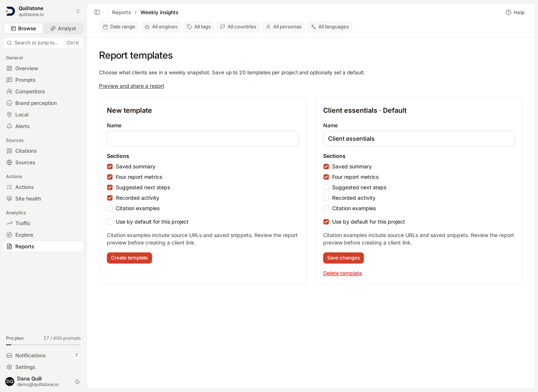Open the All personas filter

click(x=283, y=27)
